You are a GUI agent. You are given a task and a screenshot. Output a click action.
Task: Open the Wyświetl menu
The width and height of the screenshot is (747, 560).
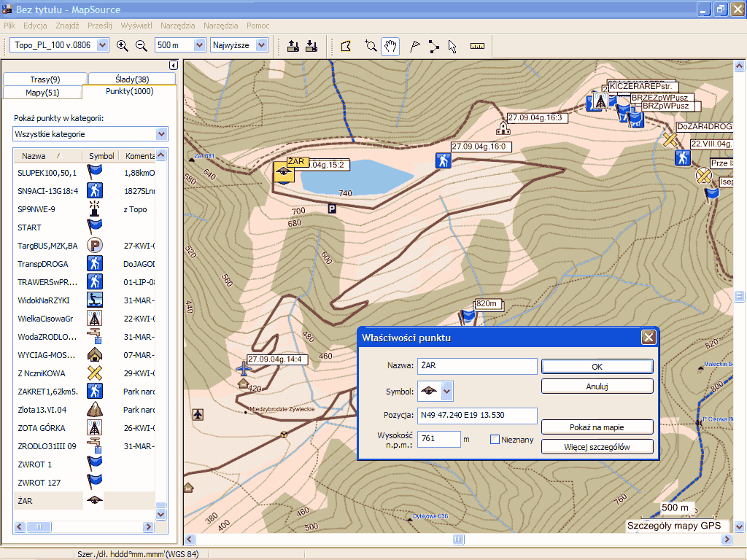pos(136,26)
